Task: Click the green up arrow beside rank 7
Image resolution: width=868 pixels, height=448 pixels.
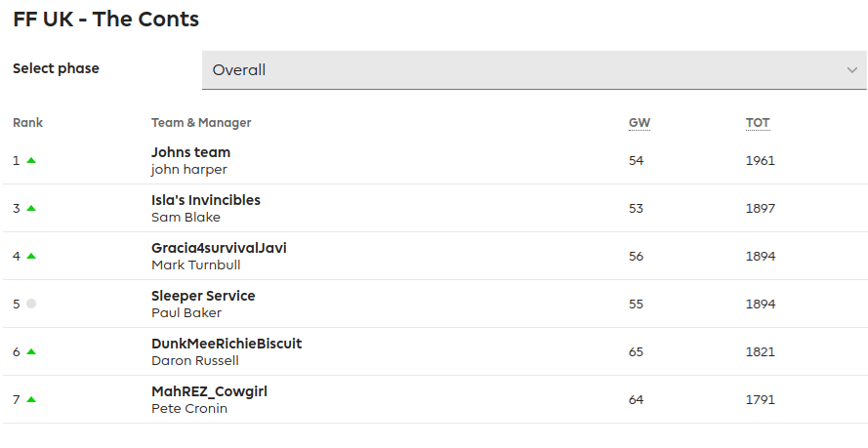Action: (31, 399)
